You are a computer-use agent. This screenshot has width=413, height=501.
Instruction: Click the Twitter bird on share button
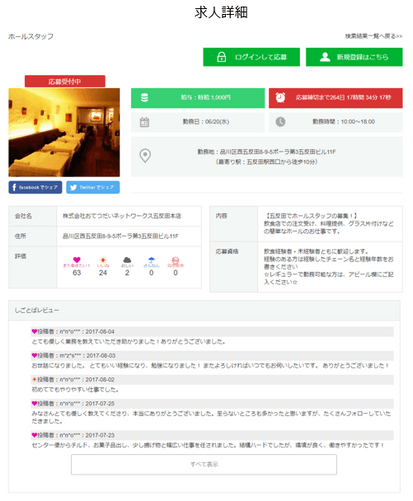coord(73,187)
